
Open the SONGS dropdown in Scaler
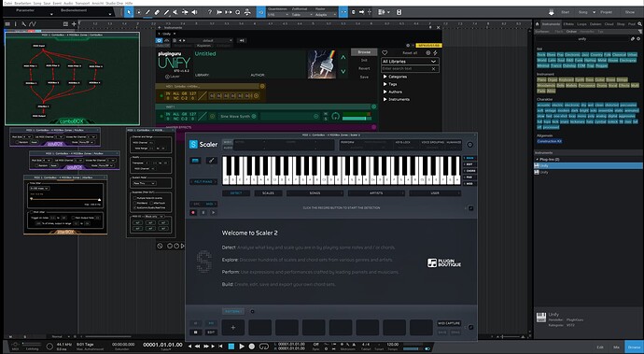click(x=315, y=192)
